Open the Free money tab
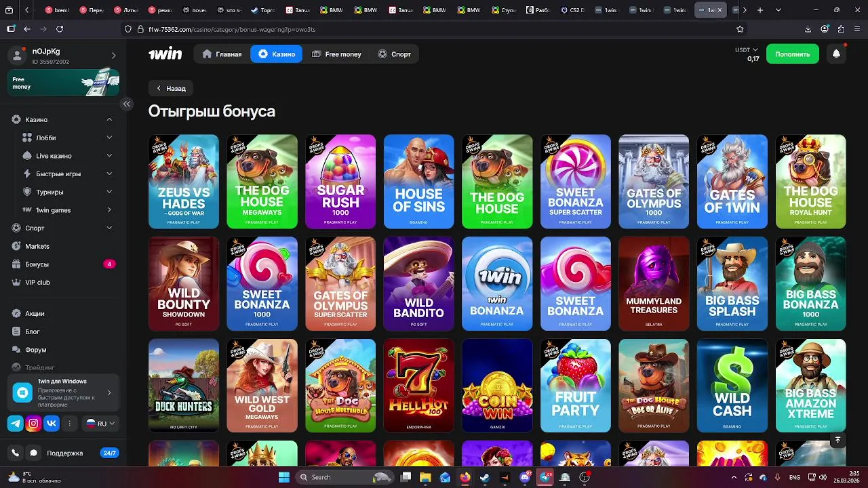868x488 pixels. (336, 54)
